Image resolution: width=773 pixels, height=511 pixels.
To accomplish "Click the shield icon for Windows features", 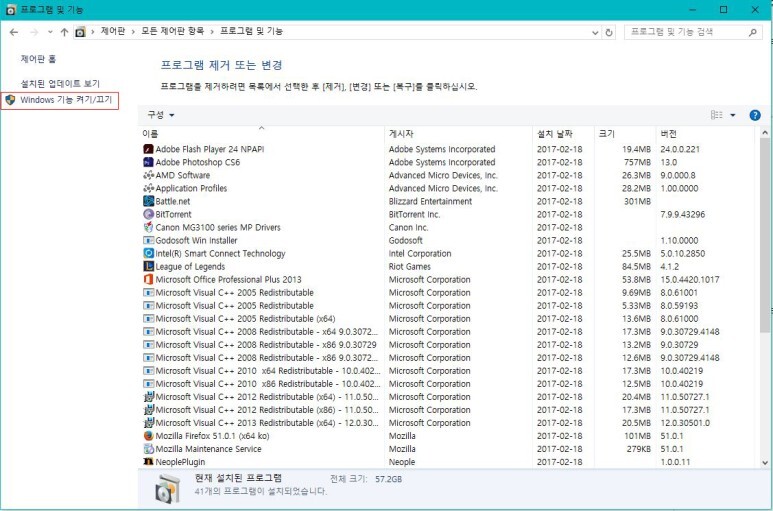I will (x=10, y=100).
